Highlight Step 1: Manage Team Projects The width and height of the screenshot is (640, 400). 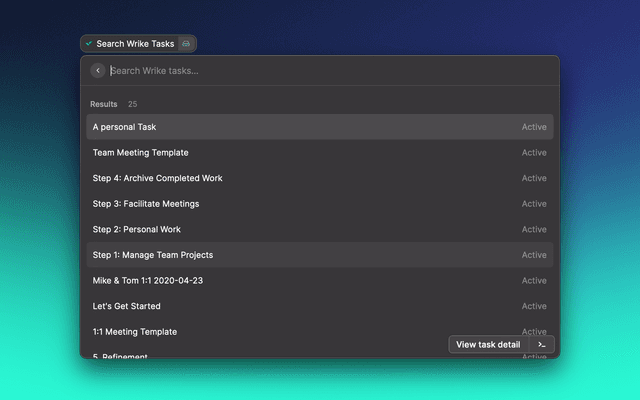pos(153,255)
